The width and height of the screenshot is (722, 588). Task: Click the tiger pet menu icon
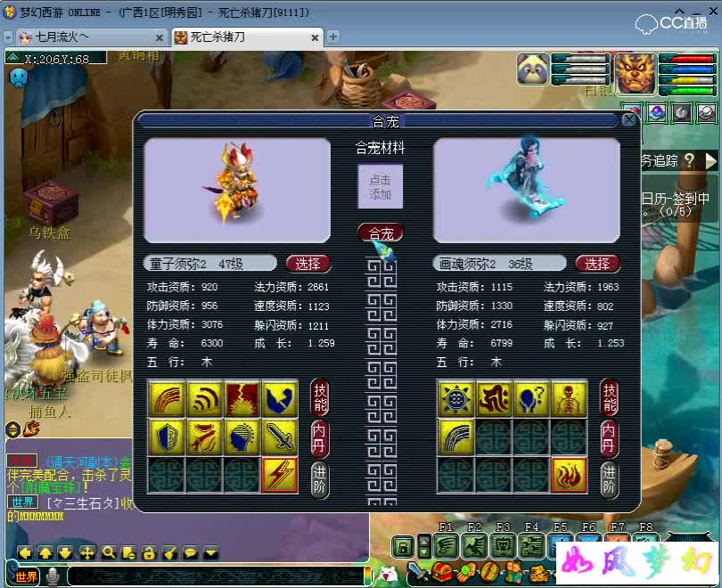point(538,574)
